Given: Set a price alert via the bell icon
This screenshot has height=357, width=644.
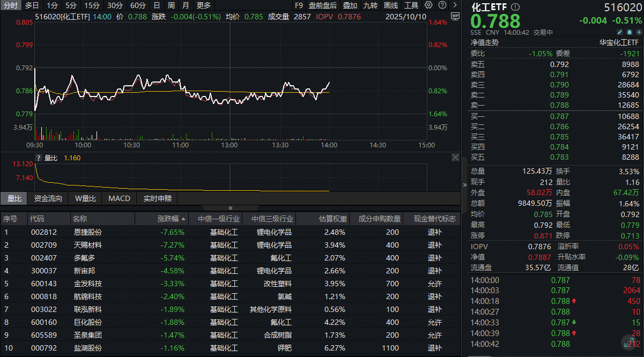Looking at the screenshot, I should click(629, 32).
